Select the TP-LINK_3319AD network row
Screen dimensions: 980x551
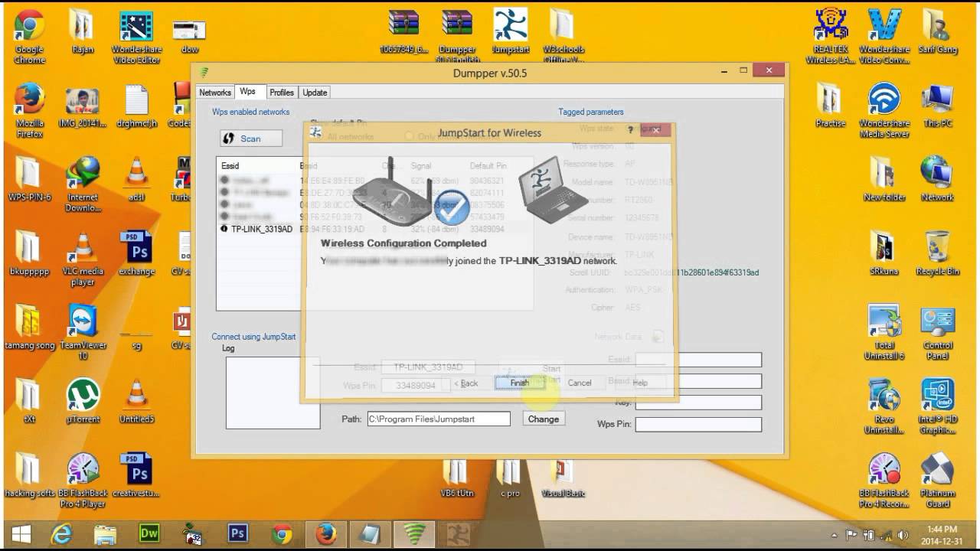(374, 229)
